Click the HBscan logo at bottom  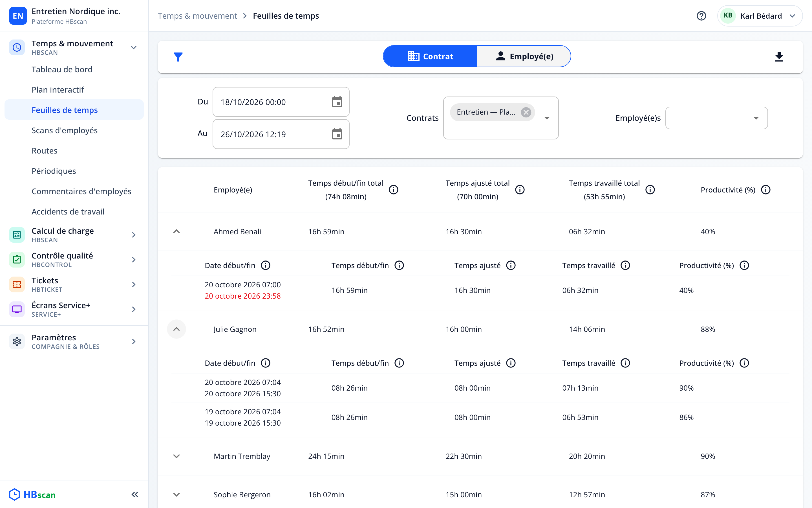pyautogui.click(x=32, y=494)
